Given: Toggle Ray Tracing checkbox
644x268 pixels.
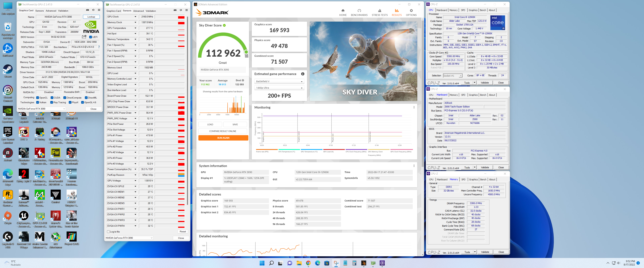Looking at the screenshot, I should [x=52, y=102].
